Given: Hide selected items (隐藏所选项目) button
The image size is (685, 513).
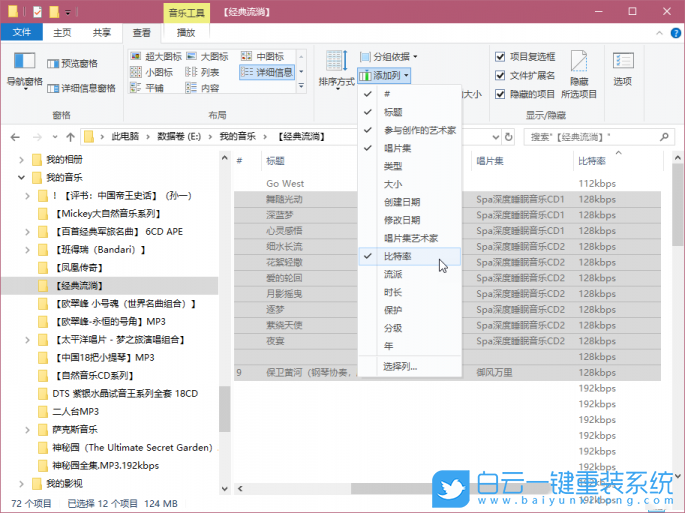Looking at the screenshot, I should pyautogui.click(x=579, y=75).
